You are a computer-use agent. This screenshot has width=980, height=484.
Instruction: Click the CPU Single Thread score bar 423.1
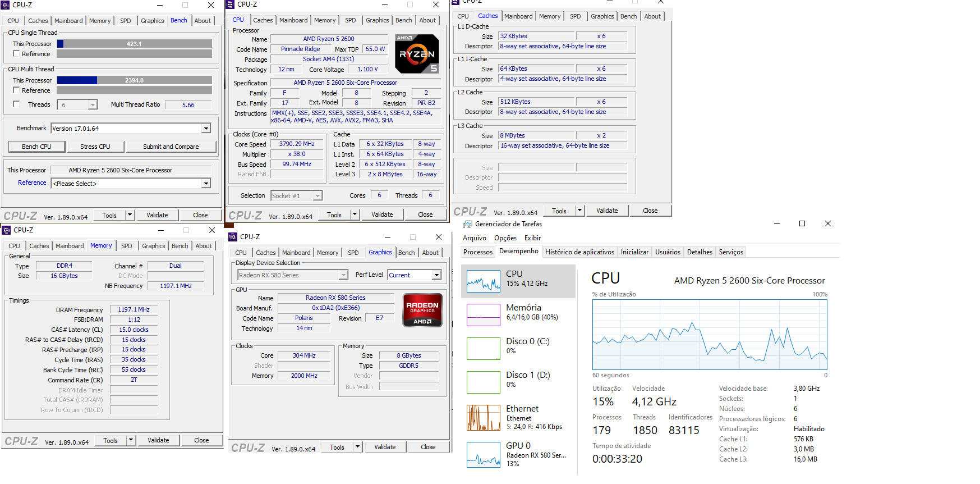point(135,44)
